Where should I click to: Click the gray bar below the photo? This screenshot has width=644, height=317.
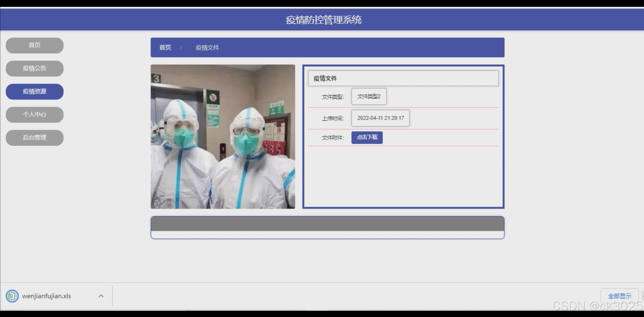click(327, 224)
